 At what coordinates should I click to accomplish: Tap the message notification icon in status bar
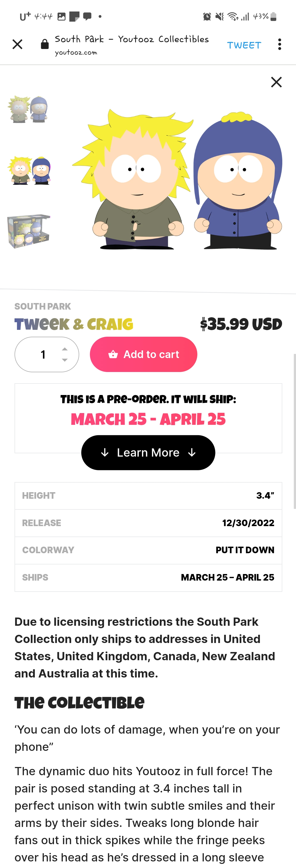coord(87,16)
